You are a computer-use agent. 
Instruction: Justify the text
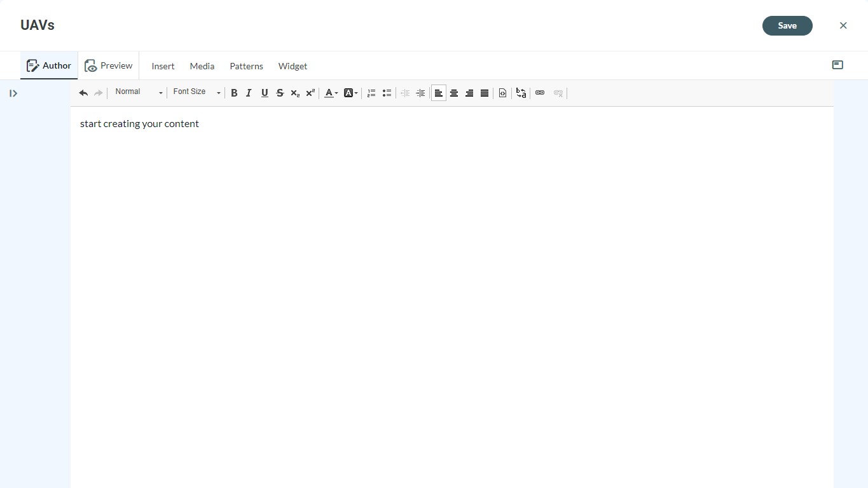(x=485, y=93)
